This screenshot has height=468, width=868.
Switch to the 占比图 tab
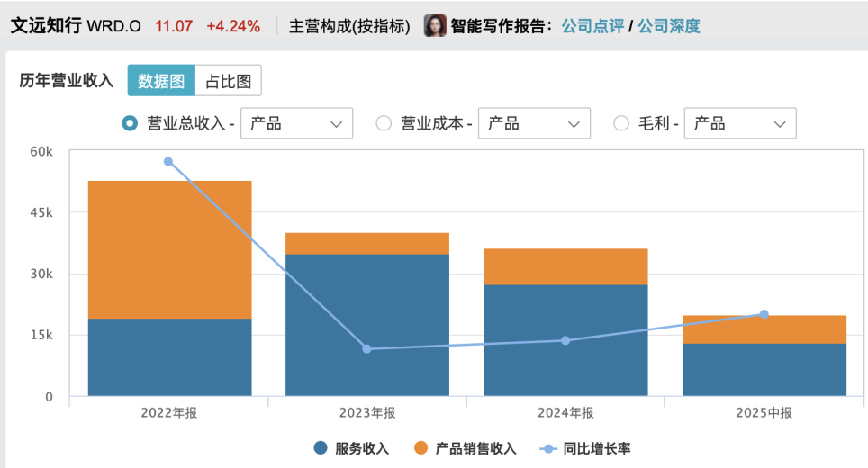(x=228, y=81)
